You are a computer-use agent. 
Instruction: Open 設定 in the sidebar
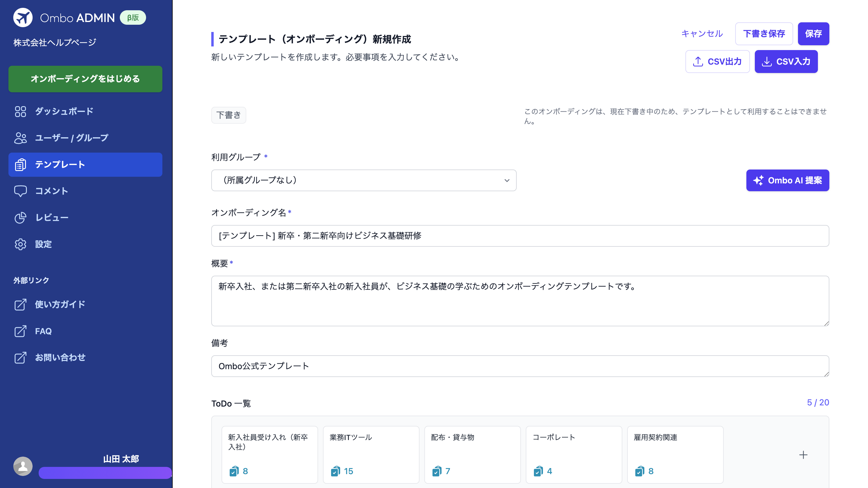click(x=85, y=244)
